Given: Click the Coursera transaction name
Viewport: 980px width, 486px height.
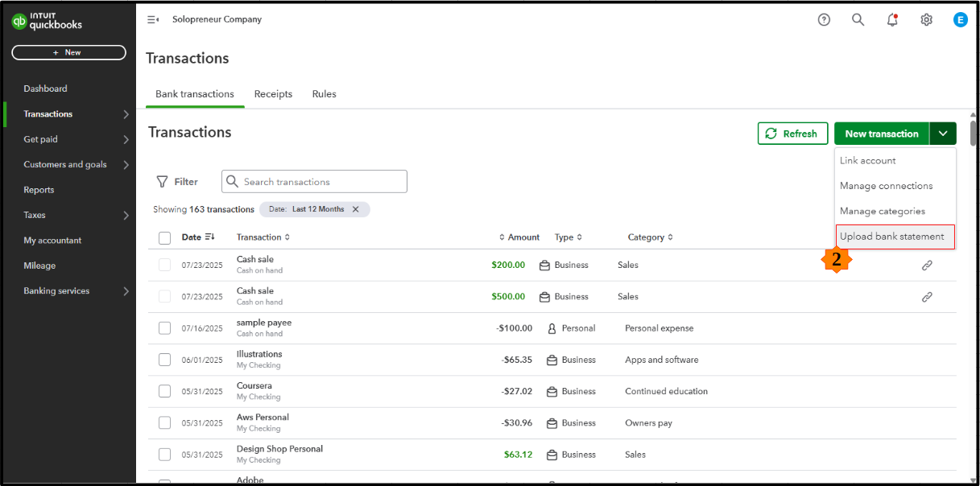Looking at the screenshot, I should pos(254,385).
